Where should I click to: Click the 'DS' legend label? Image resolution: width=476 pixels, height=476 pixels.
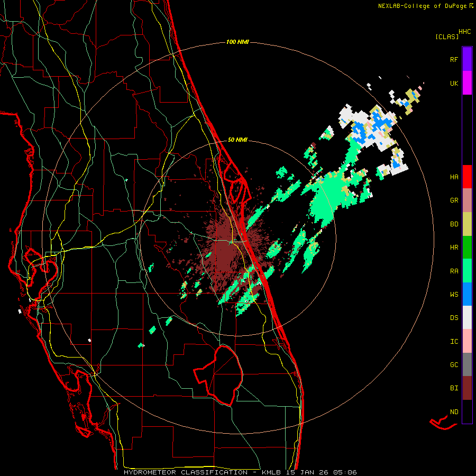pyautogui.click(x=454, y=318)
